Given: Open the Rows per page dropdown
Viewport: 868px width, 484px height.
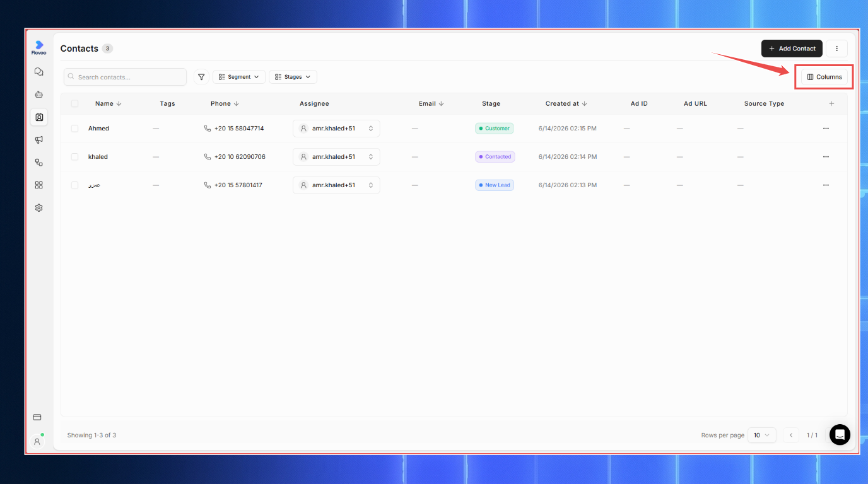Looking at the screenshot, I should coord(761,435).
